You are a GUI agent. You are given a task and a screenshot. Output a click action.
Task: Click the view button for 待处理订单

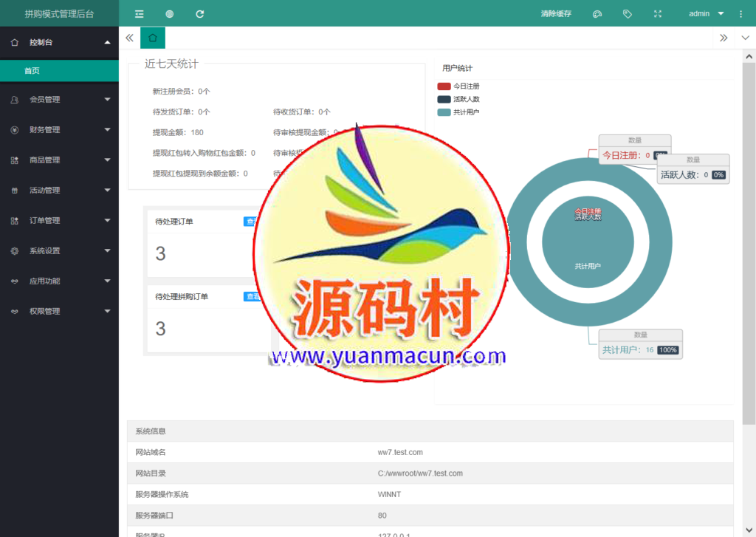coord(252,222)
